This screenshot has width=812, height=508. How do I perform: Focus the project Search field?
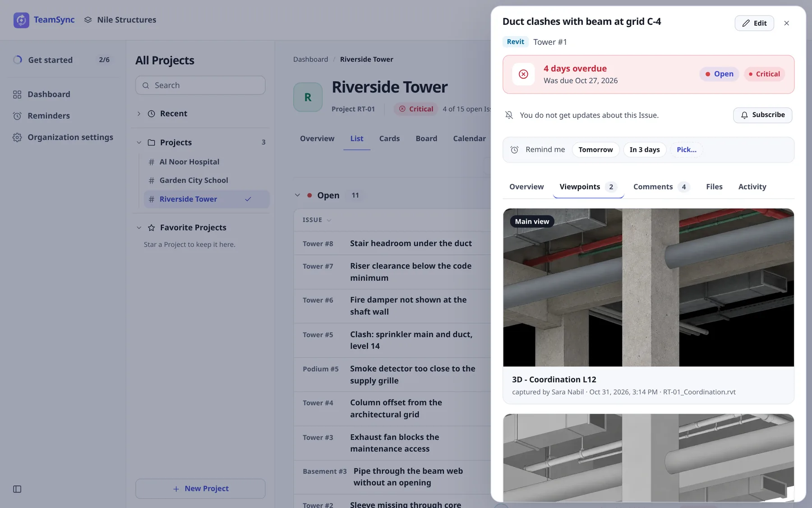200,85
